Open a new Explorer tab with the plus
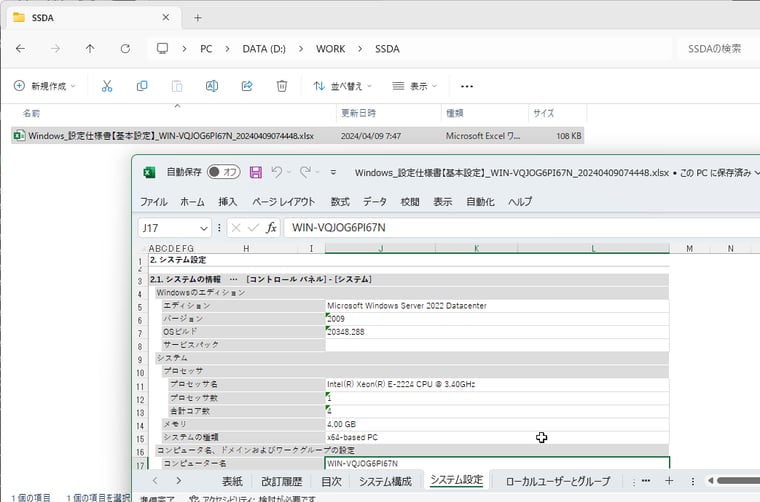 [198, 18]
